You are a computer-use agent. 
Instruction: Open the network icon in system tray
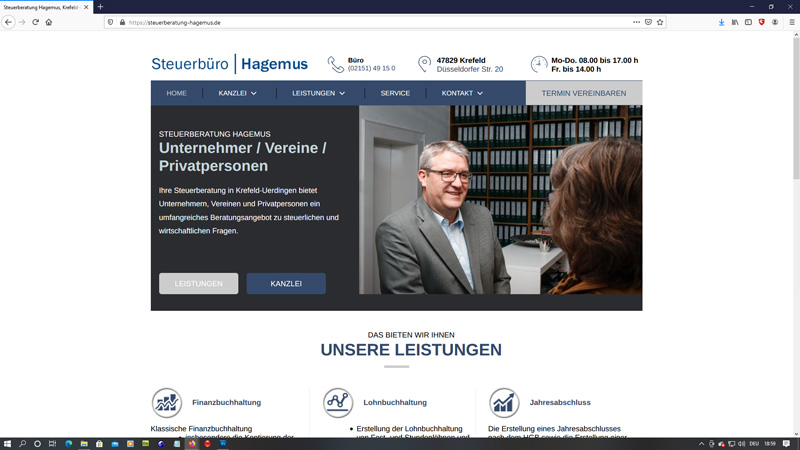click(x=732, y=444)
